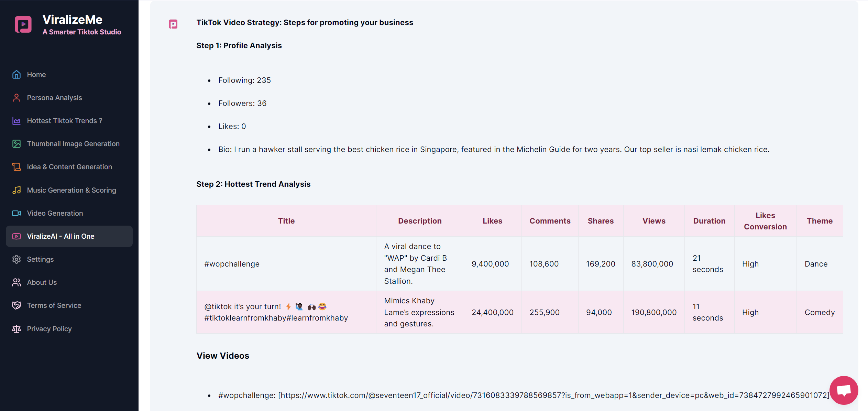Select ViralizeAI - All in One
Viewport: 868px width, 411px height.
pyautogui.click(x=61, y=236)
